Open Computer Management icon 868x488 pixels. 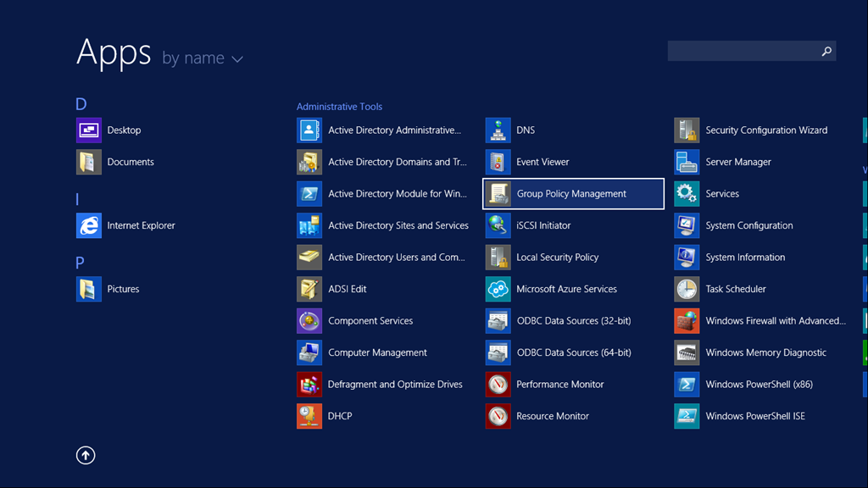point(309,352)
